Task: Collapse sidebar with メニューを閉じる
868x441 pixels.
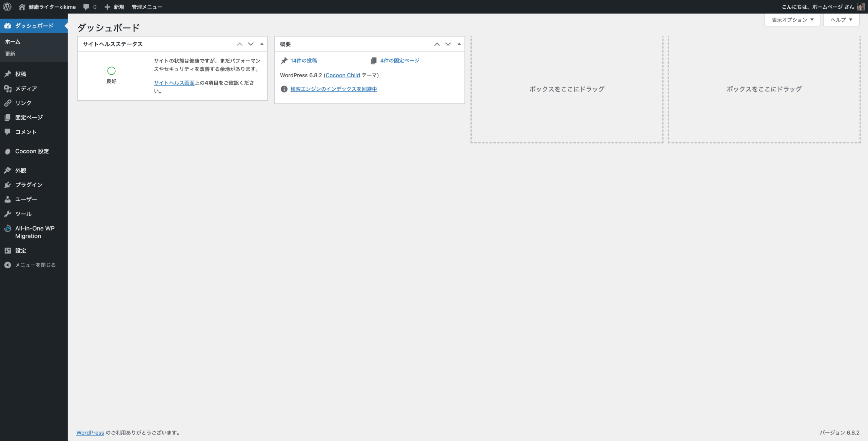Action: tap(35, 265)
